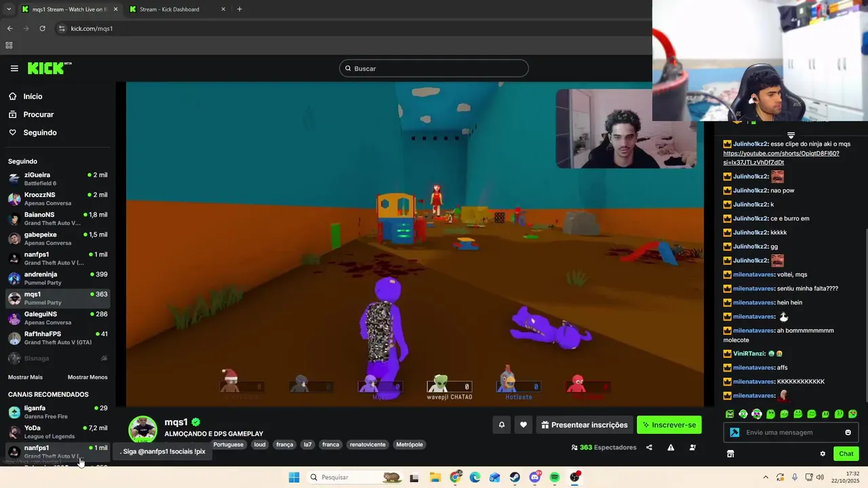Open KroozzNS channel in following list
This screenshot has height=488, width=868.
tap(58, 199)
